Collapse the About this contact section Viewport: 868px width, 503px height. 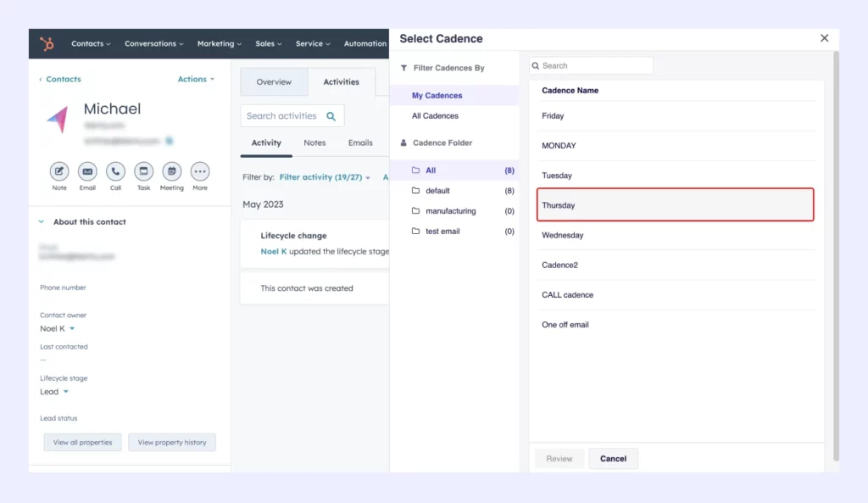coord(41,222)
